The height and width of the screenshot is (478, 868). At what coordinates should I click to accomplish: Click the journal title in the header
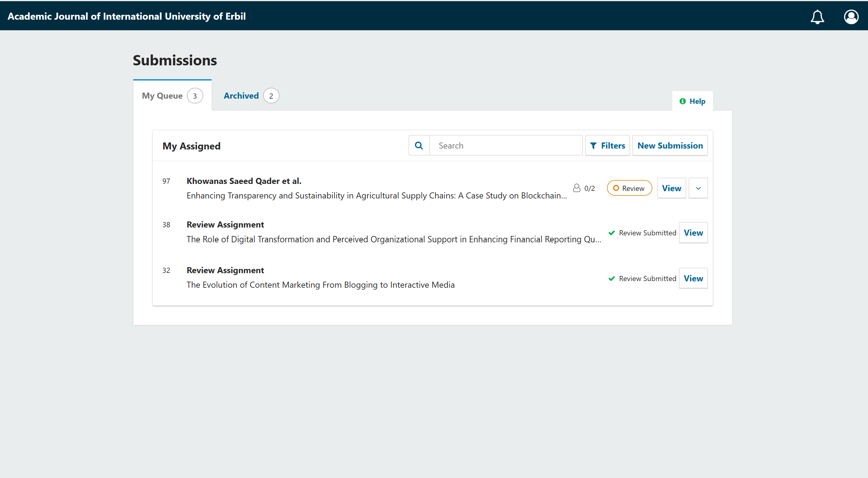point(127,16)
